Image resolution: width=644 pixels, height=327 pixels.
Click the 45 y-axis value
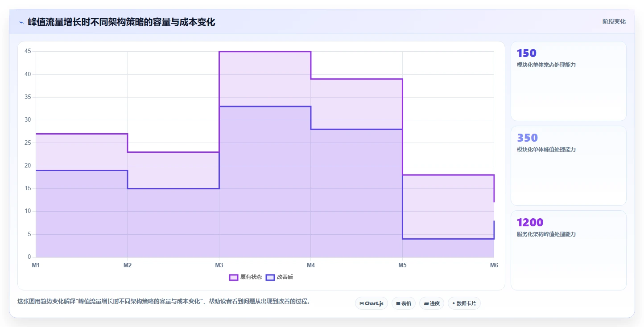[28, 51]
